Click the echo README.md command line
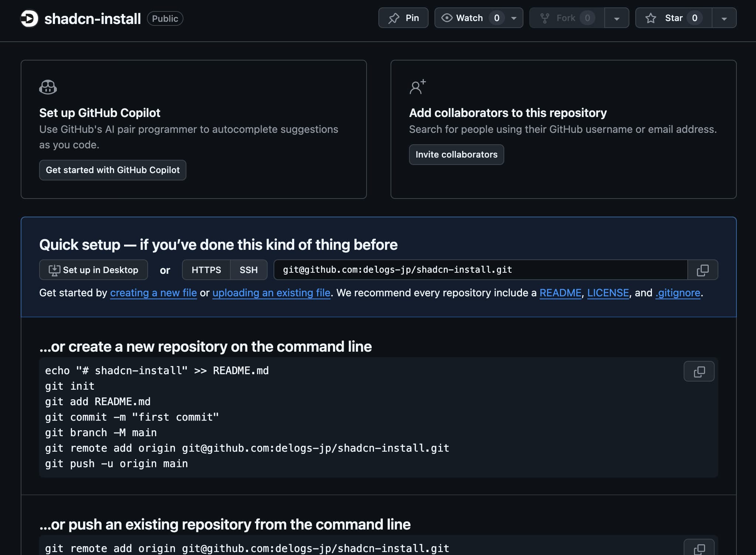The image size is (756, 555). coord(157,370)
